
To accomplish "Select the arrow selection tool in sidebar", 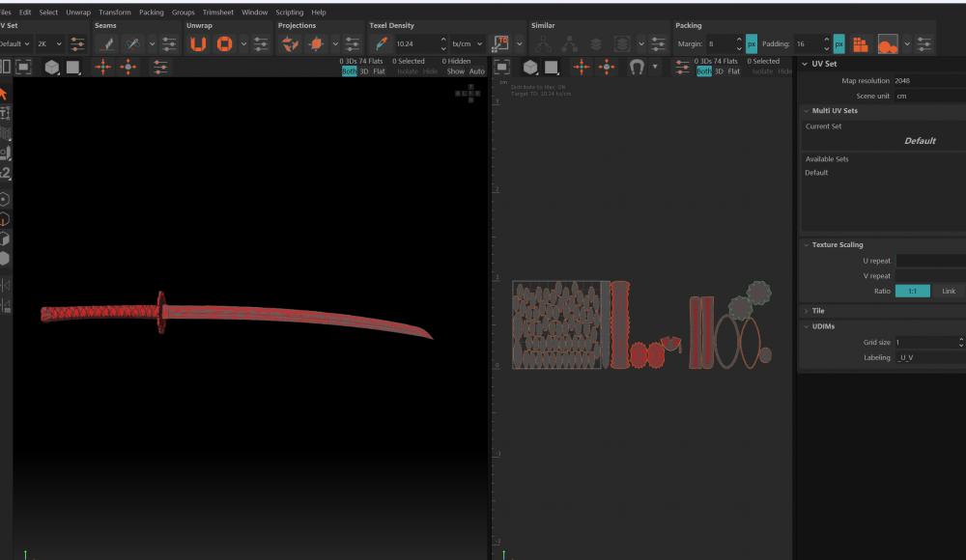I will click(x=4, y=94).
